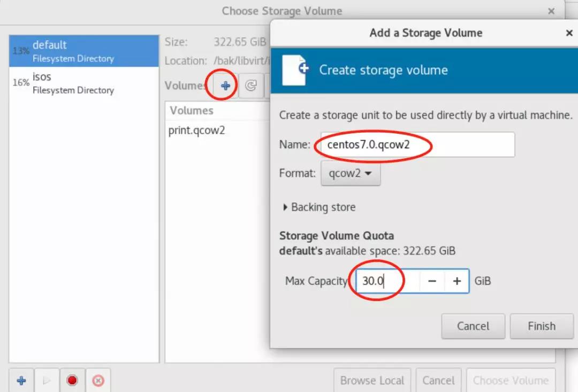Focus the Max Capacity value field
The image size is (578, 392).
point(385,281)
